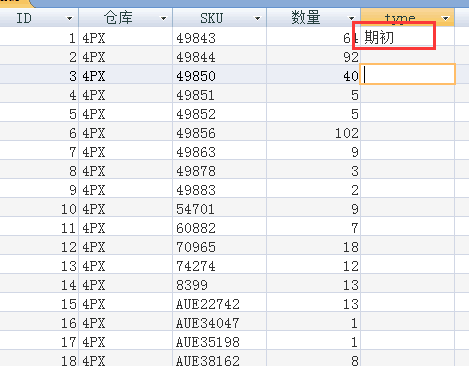Open the SKU column filter dropdown
Viewport: 469px width, 366px height.
pyautogui.click(x=257, y=18)
